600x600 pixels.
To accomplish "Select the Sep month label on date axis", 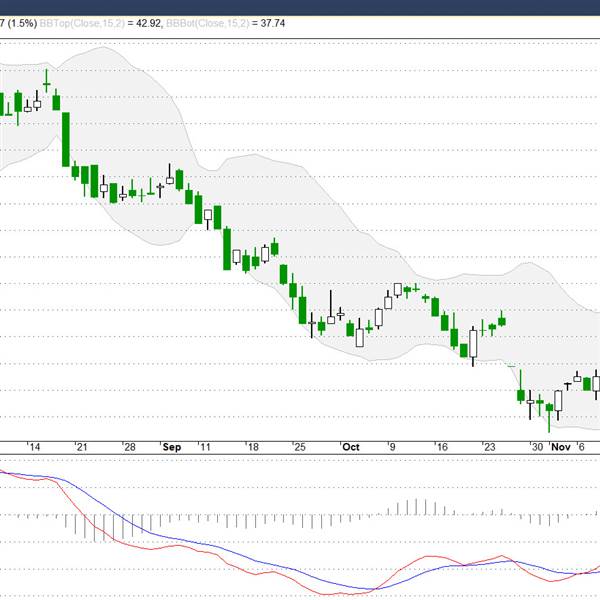I will click(172, 447).
